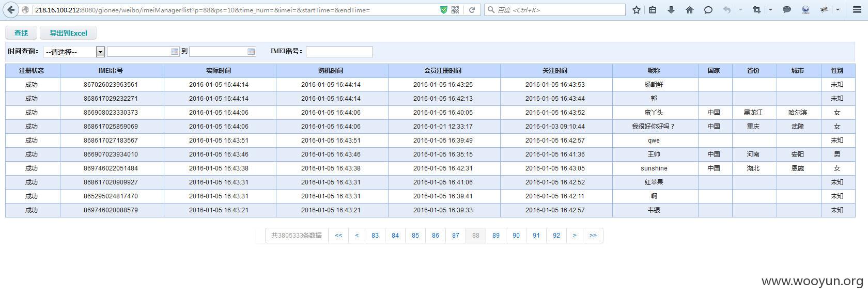
Task: Expand the dropdown arrow beside crop tool
Action: [x=770, y=10]
